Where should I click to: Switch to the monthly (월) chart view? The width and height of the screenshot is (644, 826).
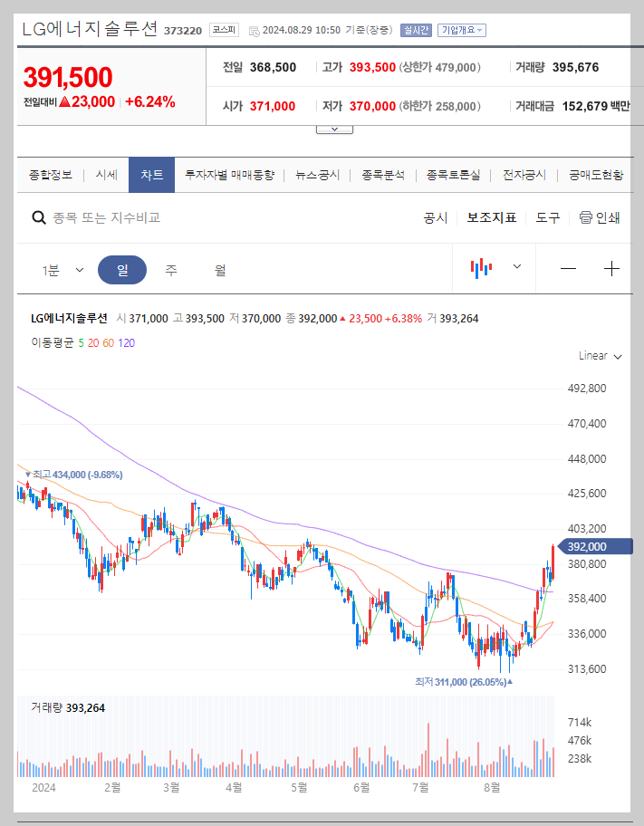220,269
